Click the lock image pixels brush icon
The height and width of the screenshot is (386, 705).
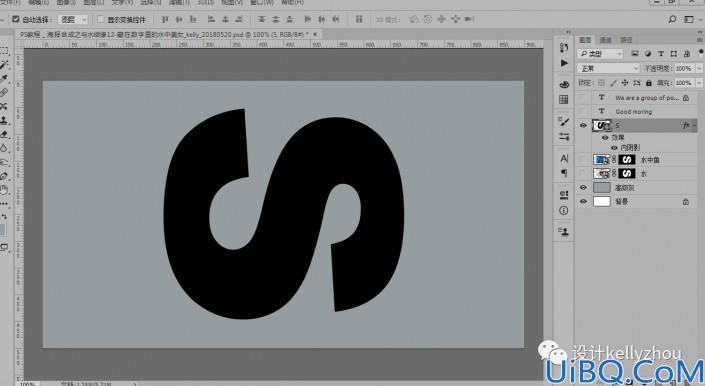(x=613, y=83)
